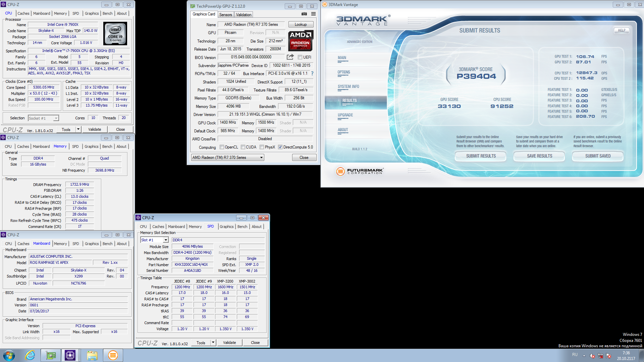This screenshot has width=644, height=362.
Task: Click the CPU-Z Memory window title icon
Action: click(3, 137)
